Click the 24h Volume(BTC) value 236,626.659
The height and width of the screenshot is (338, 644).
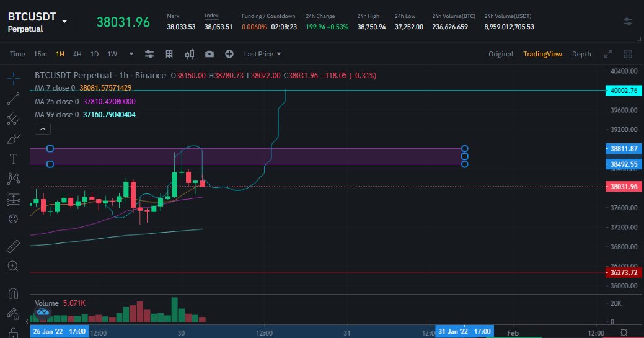(x=450, y=27)
